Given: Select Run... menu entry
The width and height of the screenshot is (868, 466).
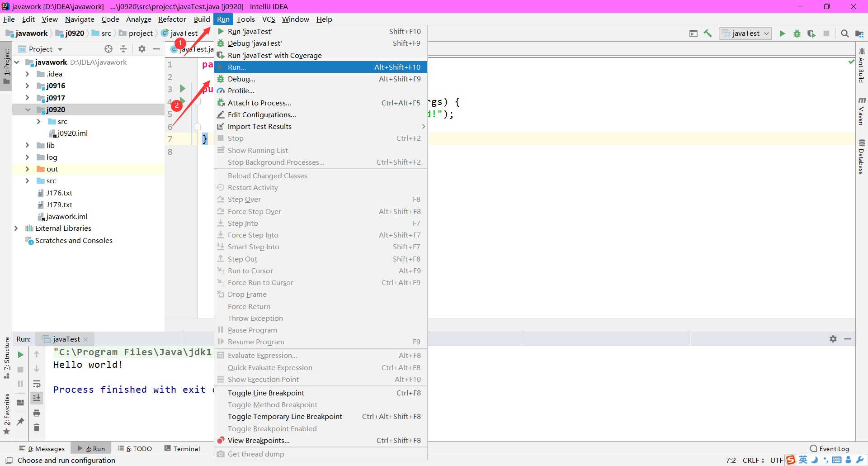Looking at the screenshot, I should (321, 67).
